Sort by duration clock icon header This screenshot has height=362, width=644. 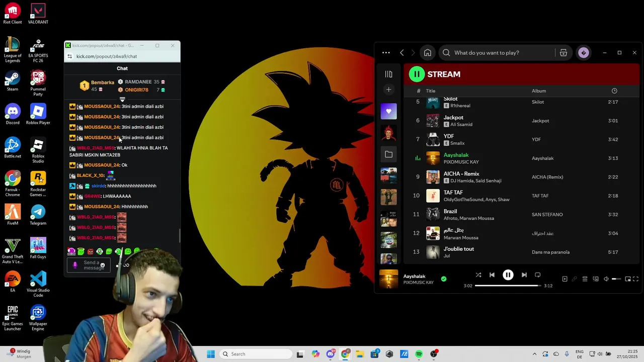pyautogui.click(x=614, y=91)
